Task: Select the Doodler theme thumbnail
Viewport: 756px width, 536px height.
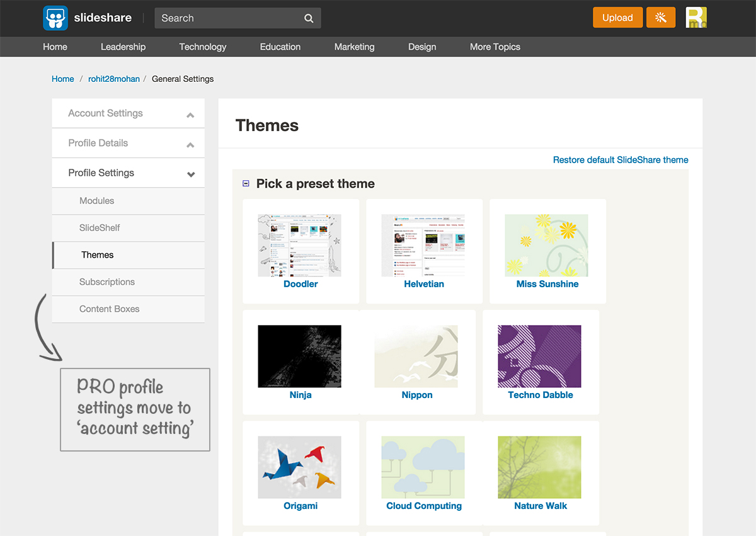Action: pos(300,245)
